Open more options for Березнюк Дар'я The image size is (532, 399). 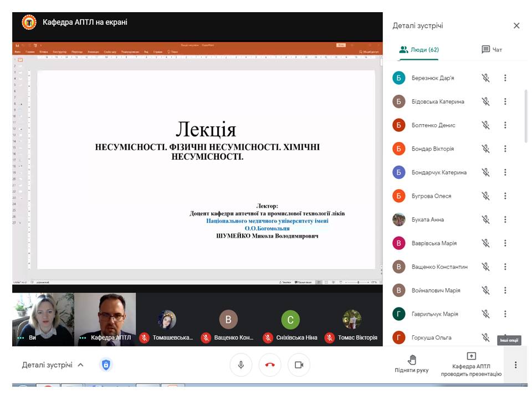[x=505, y=78]
